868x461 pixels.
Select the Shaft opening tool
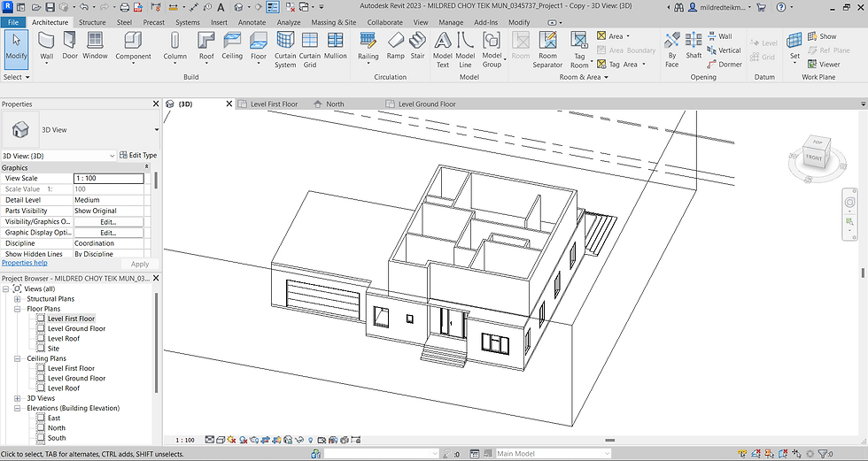tap(694, 45)
